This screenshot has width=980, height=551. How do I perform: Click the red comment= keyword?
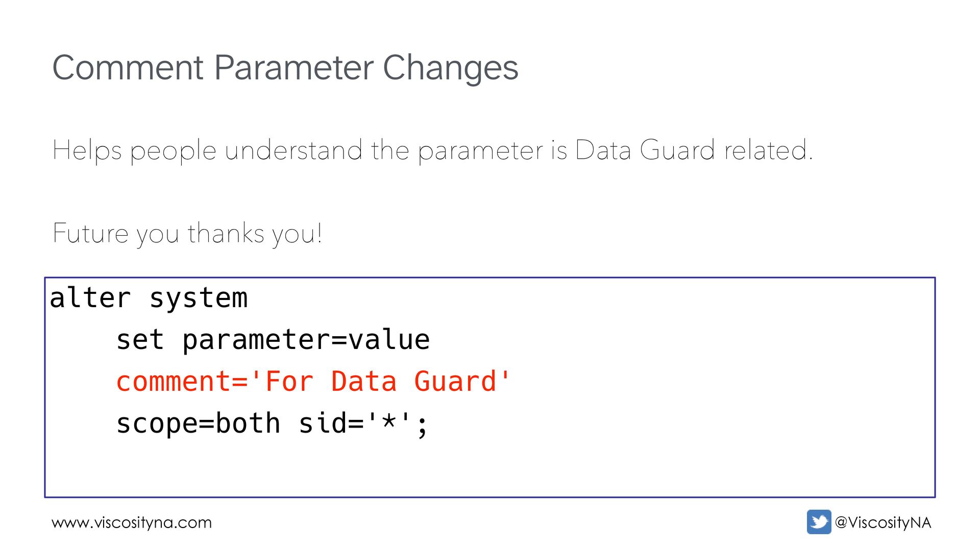[x=182, y=382]
